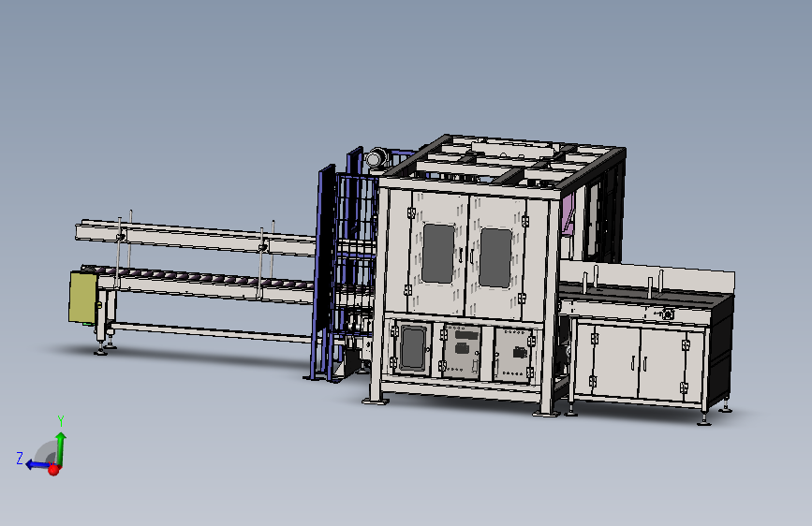
Task: Select the conveyor's leveling foot at the left end
Action: coord(100,351)
